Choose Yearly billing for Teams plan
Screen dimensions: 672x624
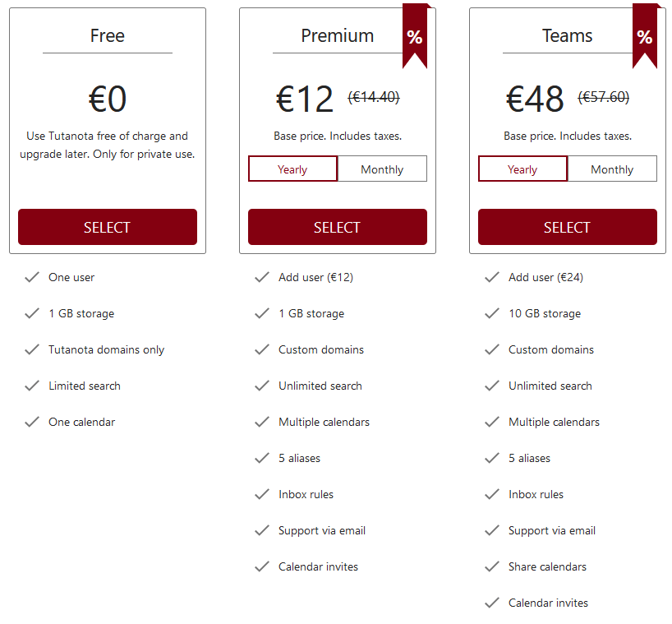coord(522,169)
